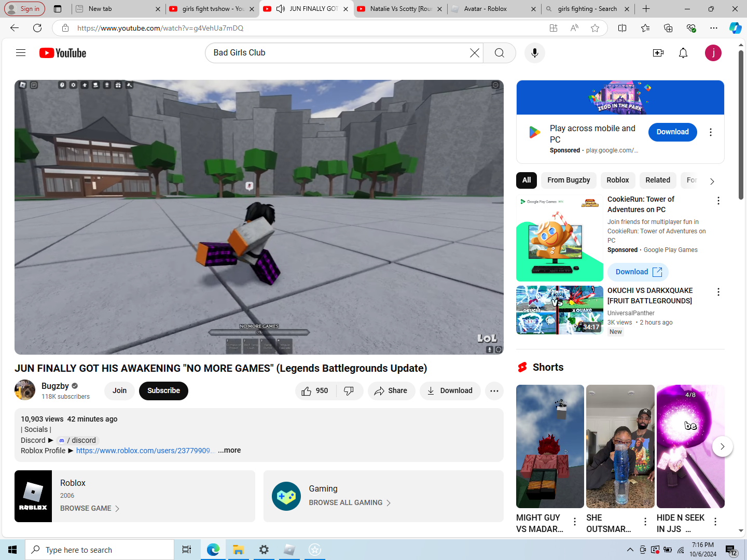Add this page to favorites
The width and height of the screenshot is (747, 560).
coord(595,28)
